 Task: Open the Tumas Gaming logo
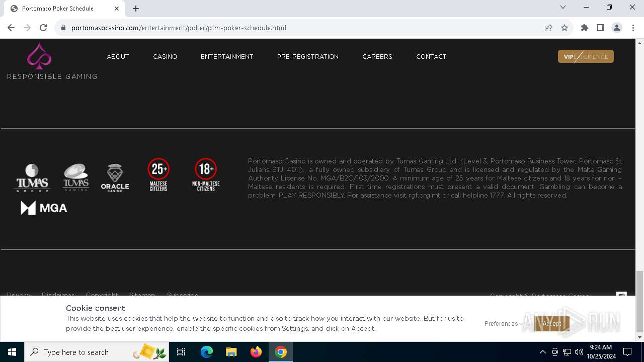coord(76,177)
